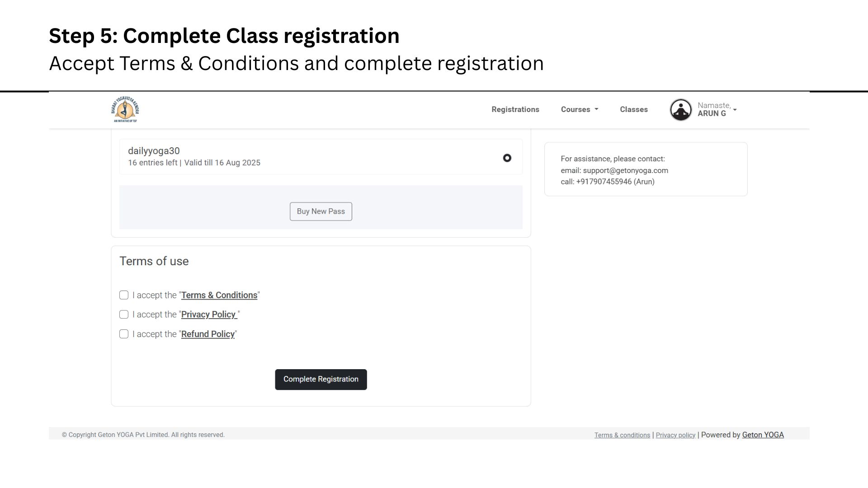Click the Bharat Yogavidya Kendra logo
This screenshot has height=488, width=868.
(125, 109)
